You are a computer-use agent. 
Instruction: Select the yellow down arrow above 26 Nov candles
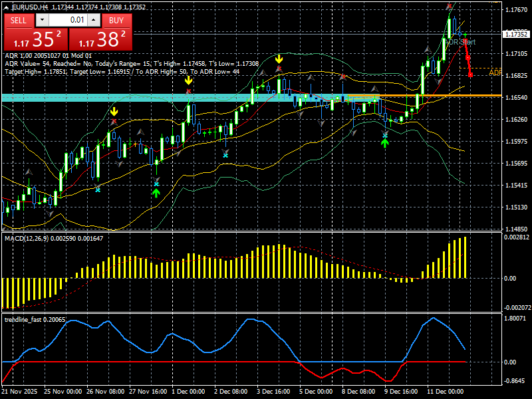click(114, 111)
